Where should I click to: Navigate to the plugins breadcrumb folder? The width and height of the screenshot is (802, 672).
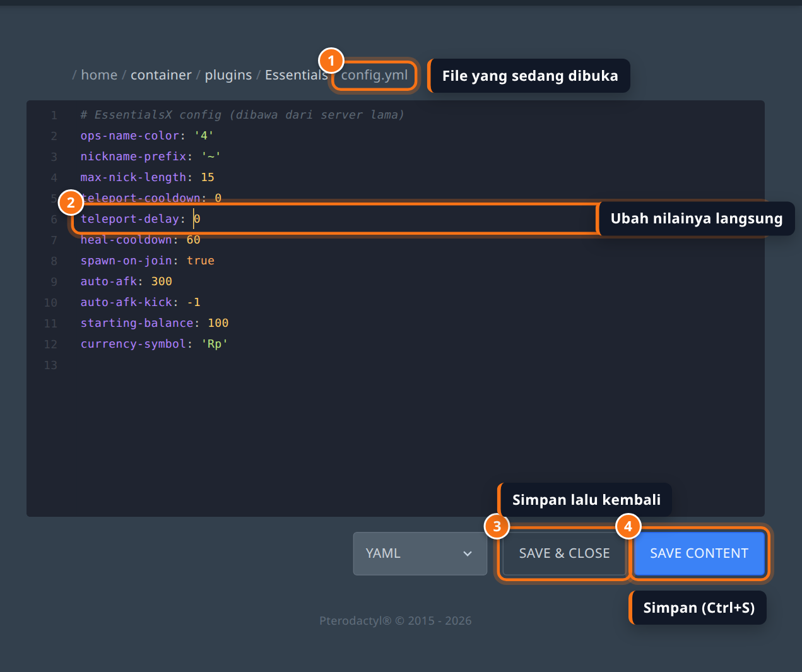tap(228, 75)
